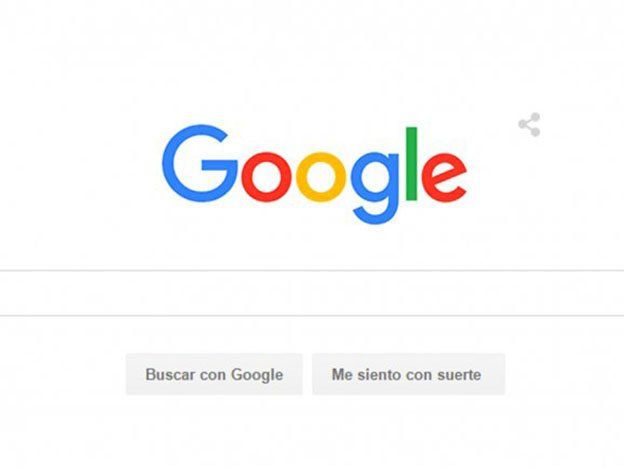Click the yellow letter o in the logo
This screenshot has height=468, width=624.
pyautogui.click(x=321, y=176)
